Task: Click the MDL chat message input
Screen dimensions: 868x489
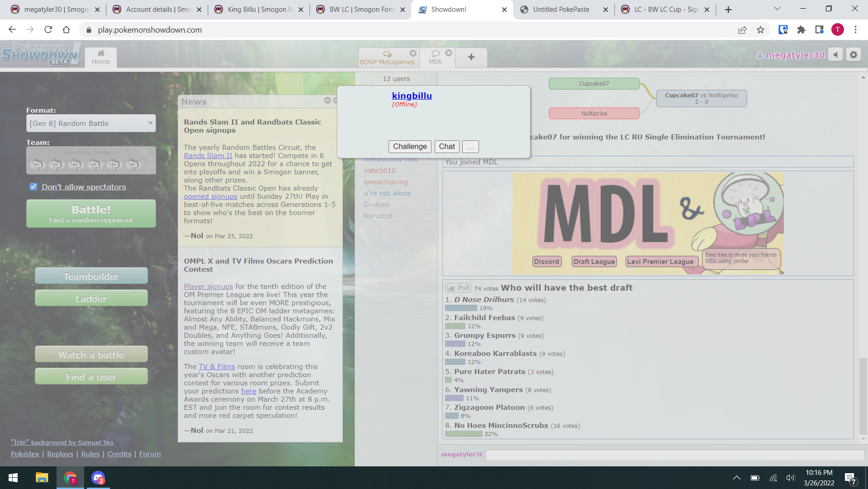Action: pos(674,455)
